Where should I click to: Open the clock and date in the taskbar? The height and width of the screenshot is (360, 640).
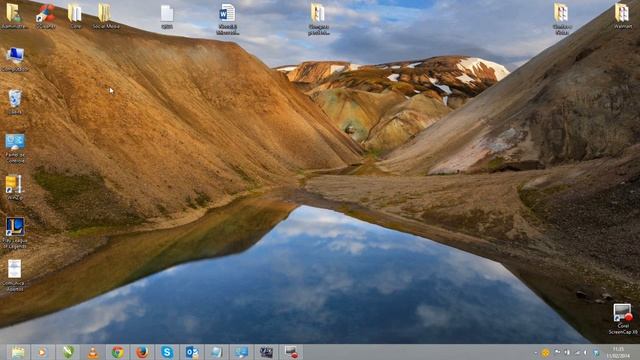[618, 352]
